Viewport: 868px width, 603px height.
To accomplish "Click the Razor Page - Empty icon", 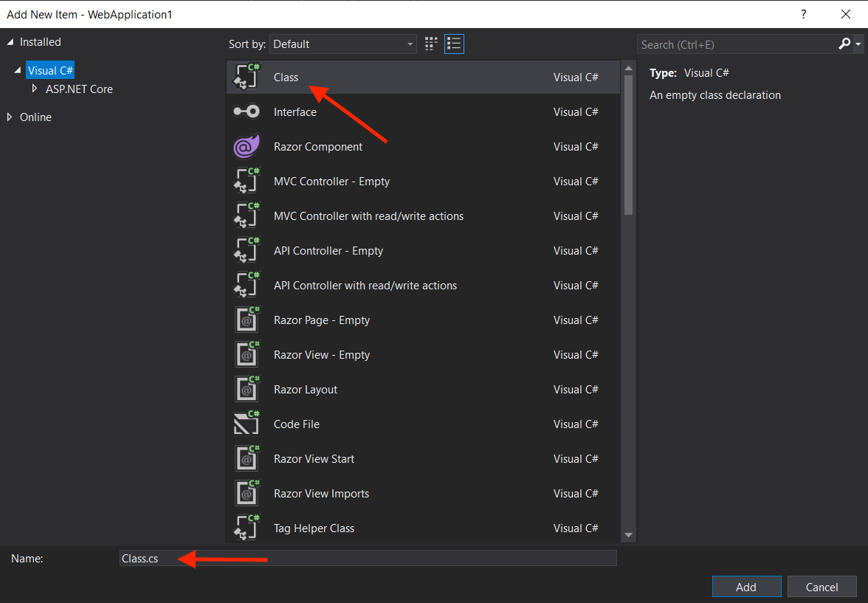I will click(246, 319).
